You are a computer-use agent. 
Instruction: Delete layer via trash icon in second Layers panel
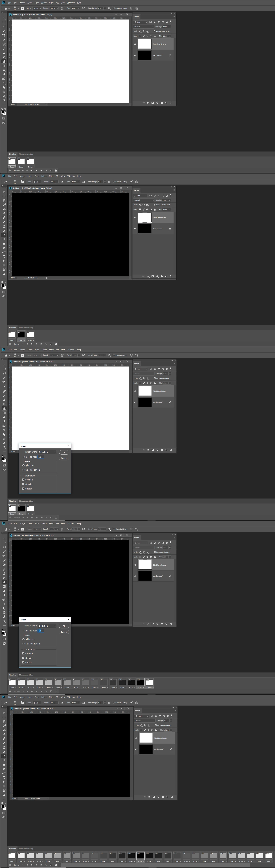click(171, 276)
